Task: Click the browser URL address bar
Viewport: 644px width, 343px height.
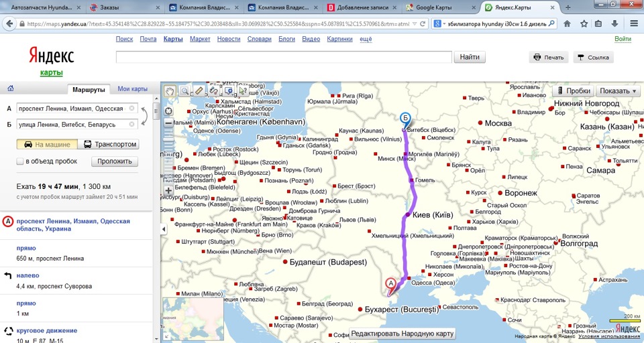Action: coord(217,24)
